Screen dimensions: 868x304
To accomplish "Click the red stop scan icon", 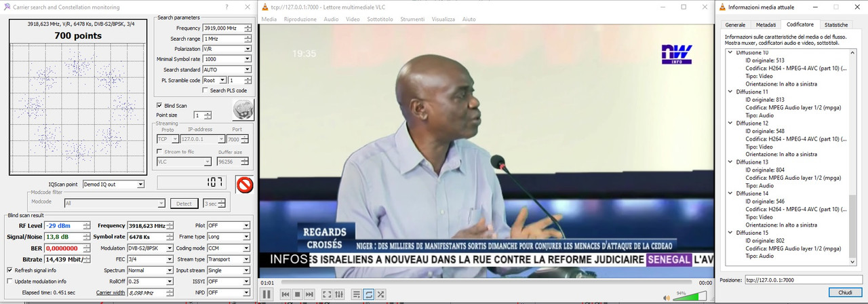I will 244,184.
